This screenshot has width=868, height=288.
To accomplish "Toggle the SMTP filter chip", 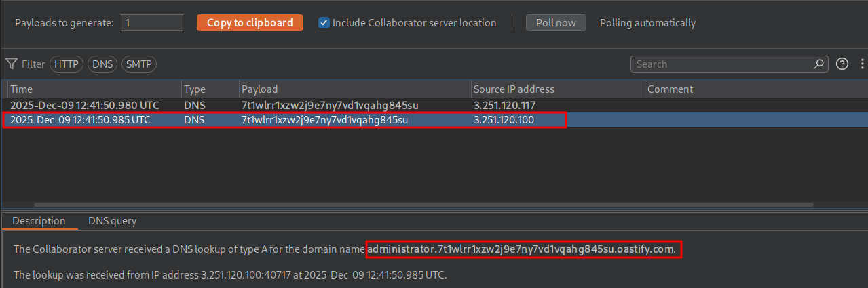I will tap(138, 64).
